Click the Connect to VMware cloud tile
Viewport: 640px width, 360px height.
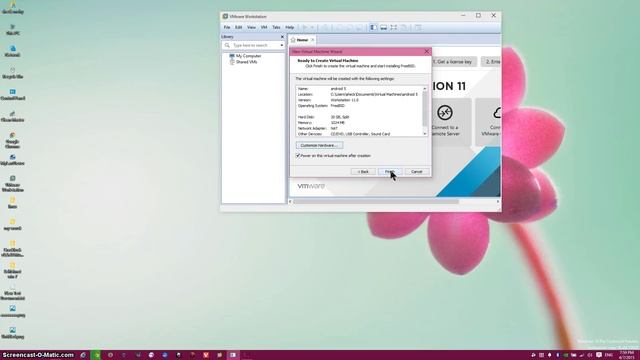click(488, 122)
